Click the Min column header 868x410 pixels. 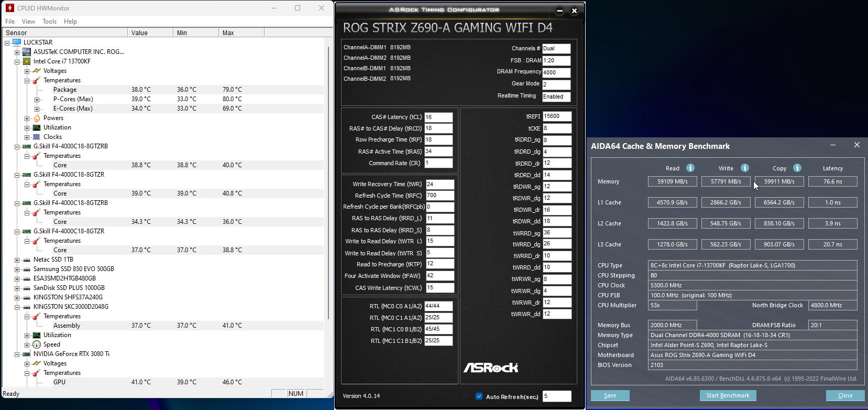point(196,33)
